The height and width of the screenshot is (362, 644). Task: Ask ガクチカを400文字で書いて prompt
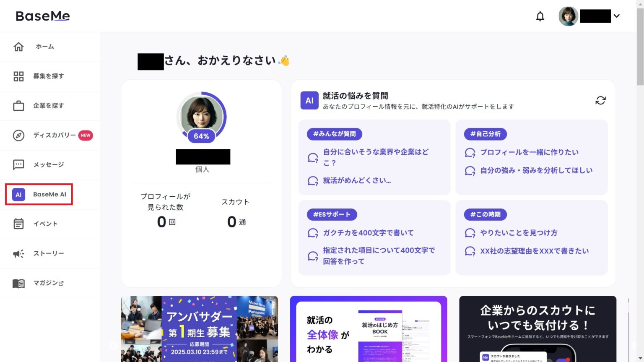[367, 232]
